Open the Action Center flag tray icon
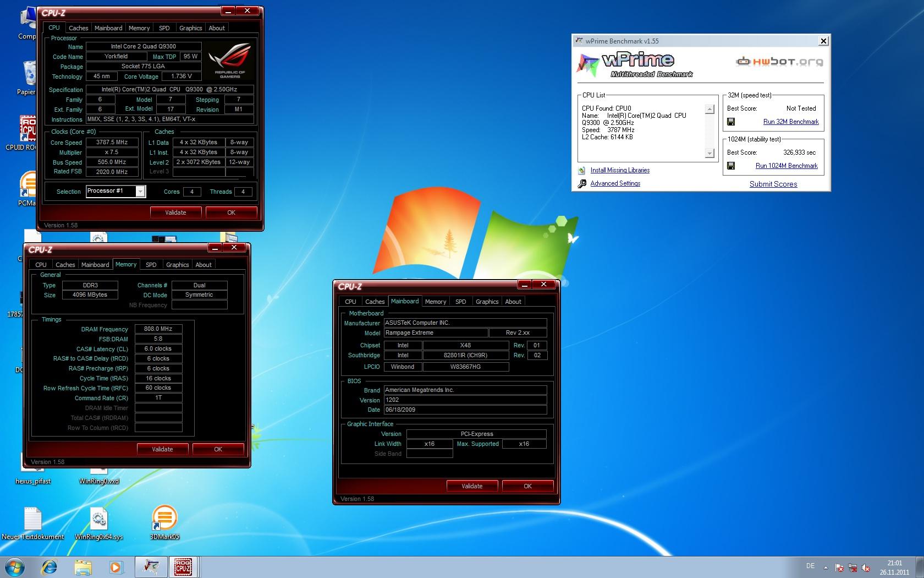924x578 pixels. [840, 568]
